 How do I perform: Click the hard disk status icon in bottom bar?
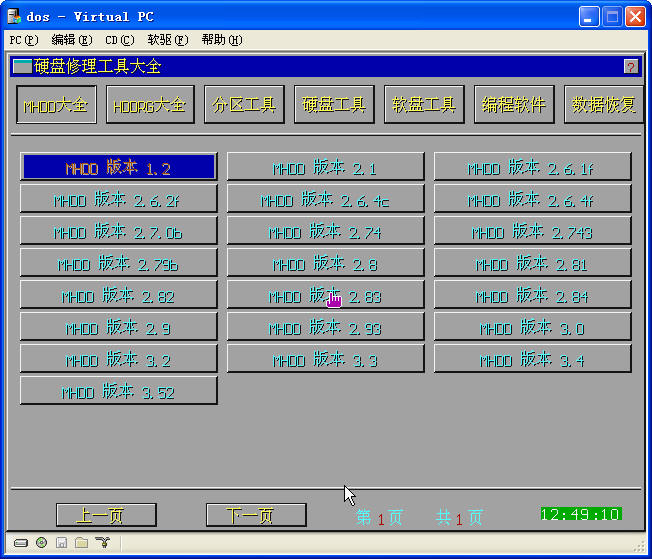click(20, 543)
